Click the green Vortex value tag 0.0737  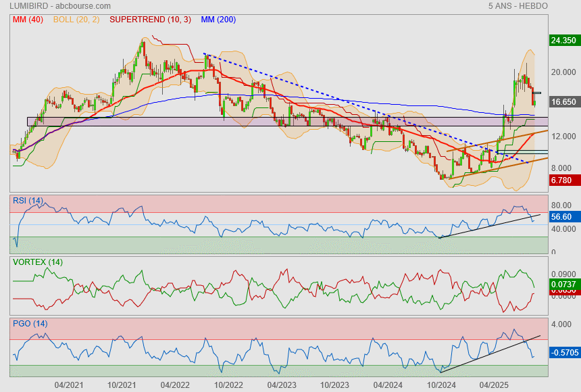pyautogui.click(x=563, y=285)
